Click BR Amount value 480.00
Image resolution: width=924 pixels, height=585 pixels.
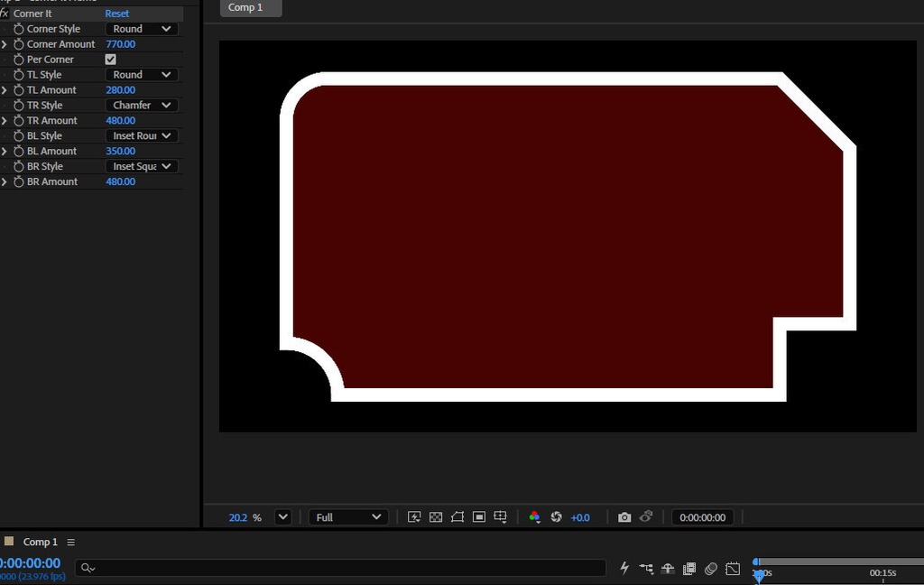click(120, 182)
